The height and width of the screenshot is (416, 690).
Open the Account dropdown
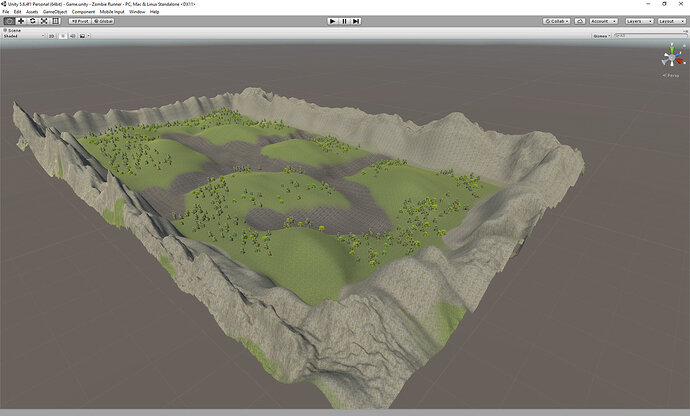point(603,21)
